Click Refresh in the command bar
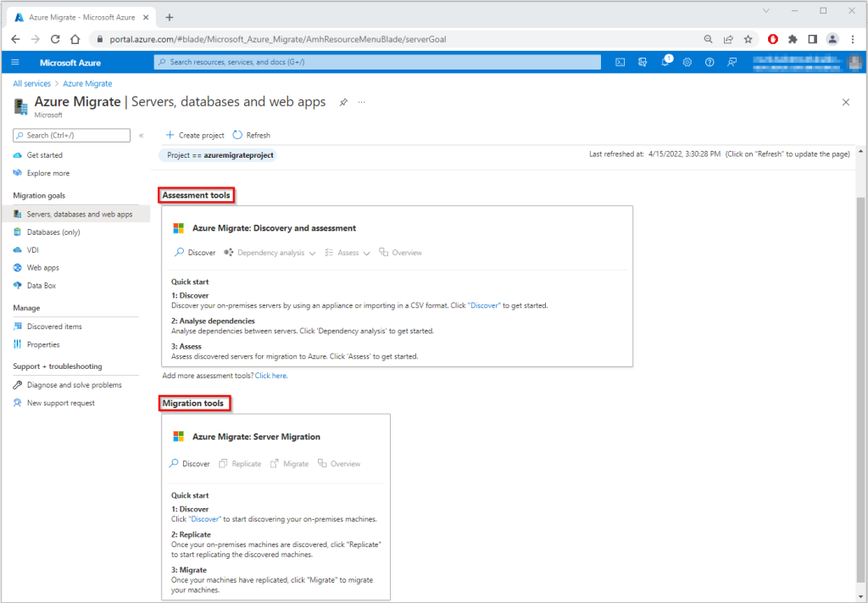 [252, 135]
